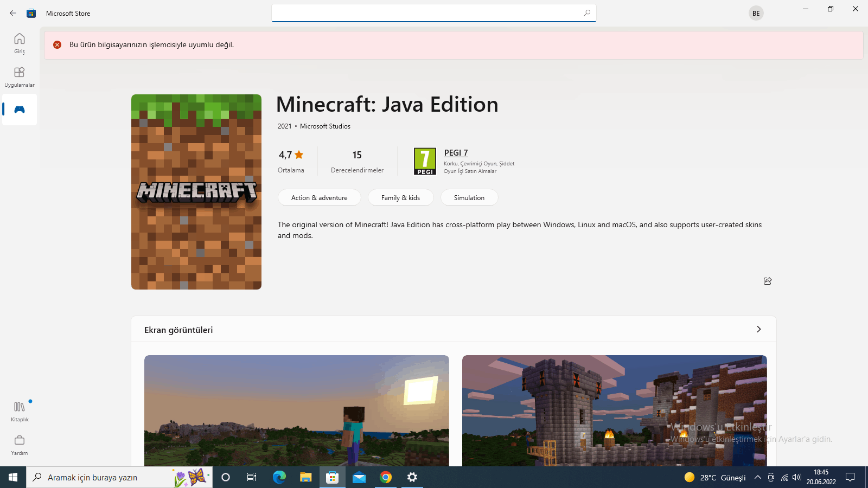Select the Simulation category tag
This screenshot has height=488, width=868.
click(469, 198)
